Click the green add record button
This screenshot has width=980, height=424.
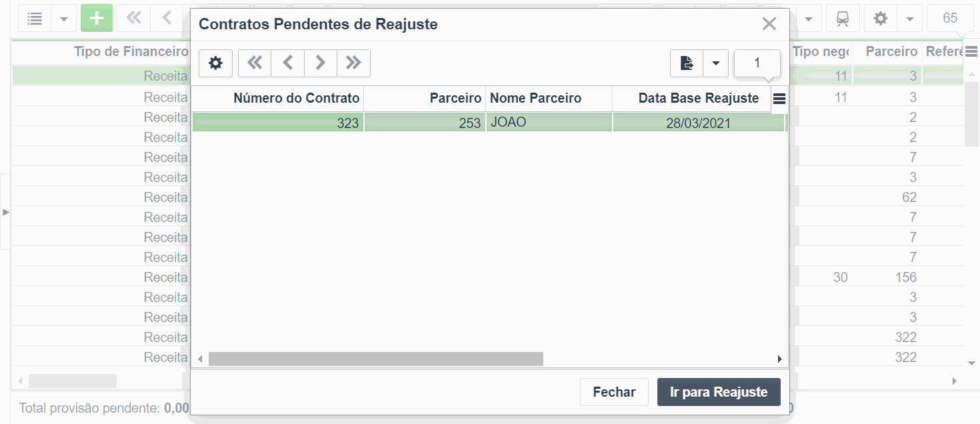(97, 19)
